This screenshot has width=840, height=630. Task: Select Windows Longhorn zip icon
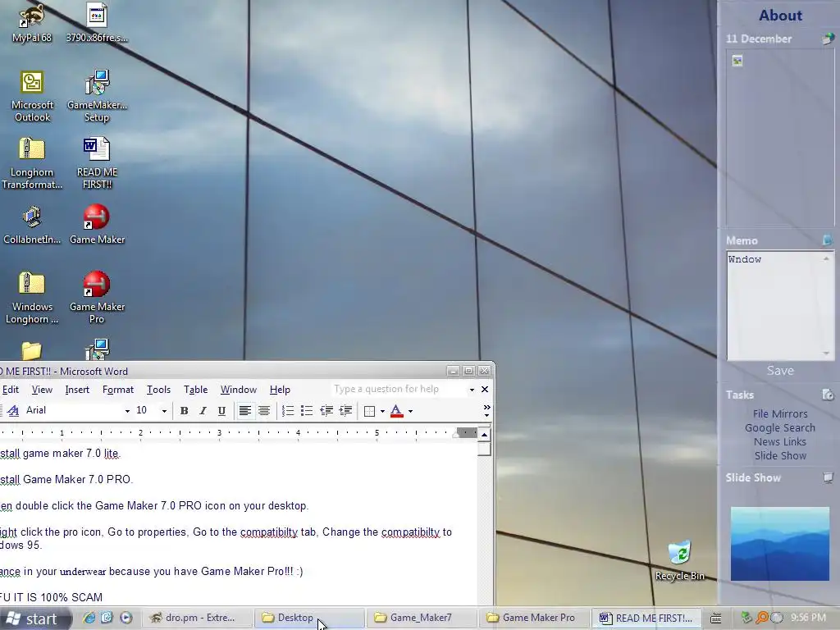(32, 298)
